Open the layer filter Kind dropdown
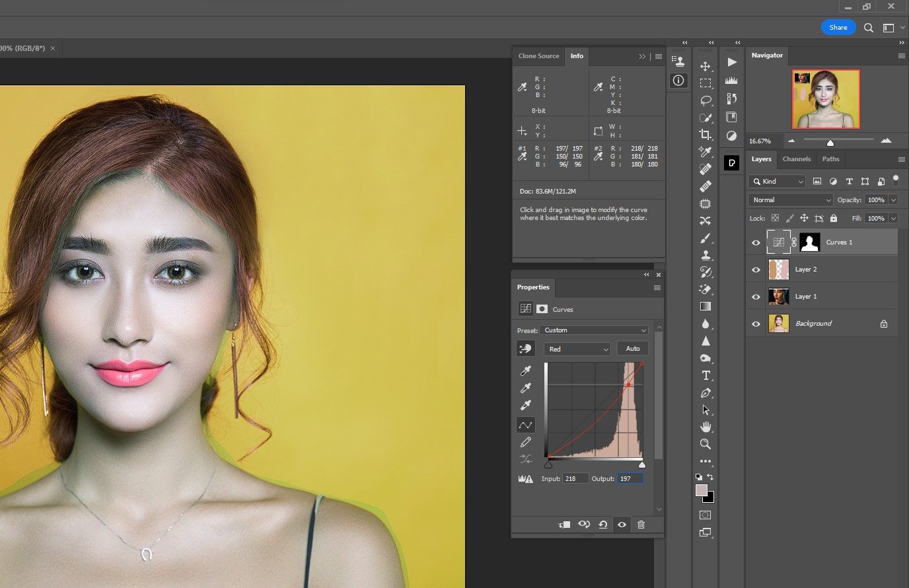The height and width of the screenshot is (588, 909). tap(778, 181)
